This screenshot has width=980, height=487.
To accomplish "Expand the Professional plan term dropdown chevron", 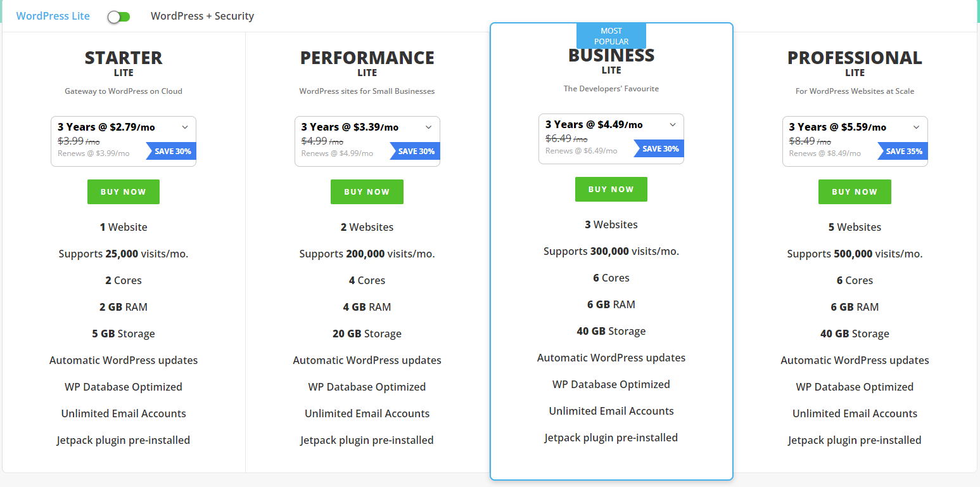I will [916, 127].
